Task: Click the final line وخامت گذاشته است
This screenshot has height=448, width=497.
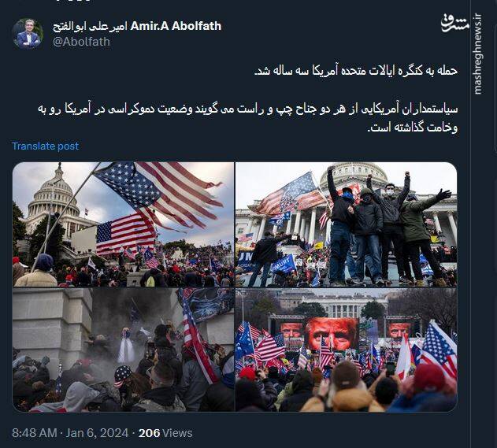Action: click(412, 128)
